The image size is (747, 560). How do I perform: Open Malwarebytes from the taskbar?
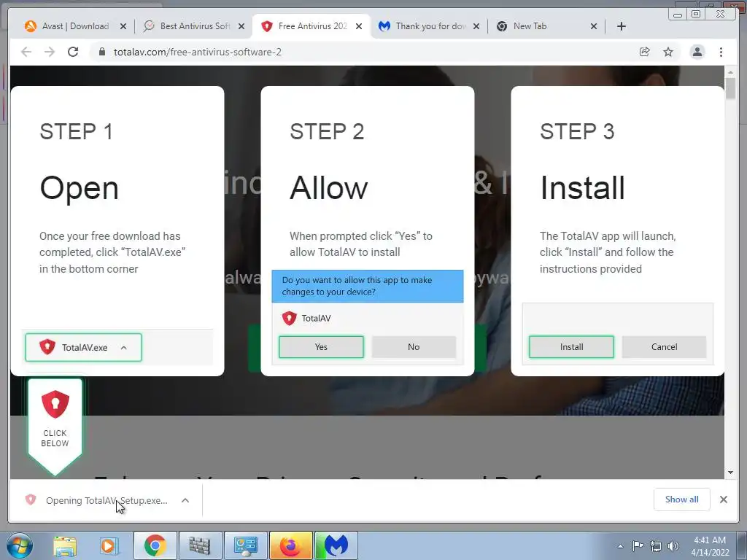coord(336,545)
